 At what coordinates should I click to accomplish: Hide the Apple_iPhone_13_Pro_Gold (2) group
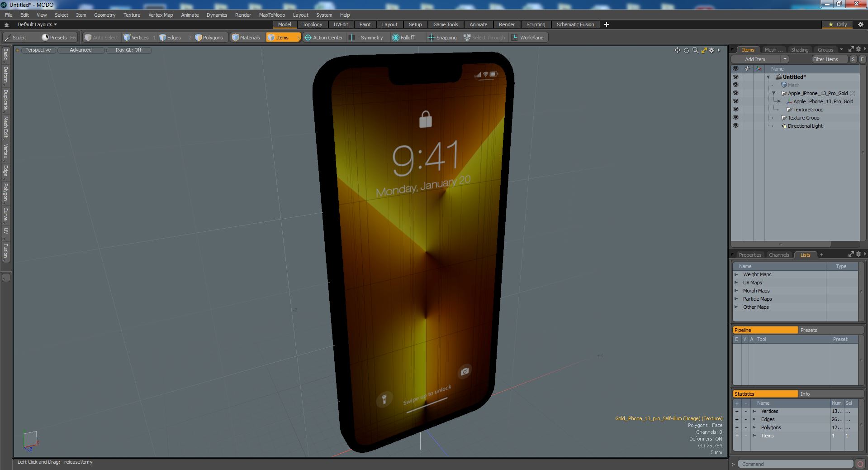pyautogui.click(x=735, y=93)
